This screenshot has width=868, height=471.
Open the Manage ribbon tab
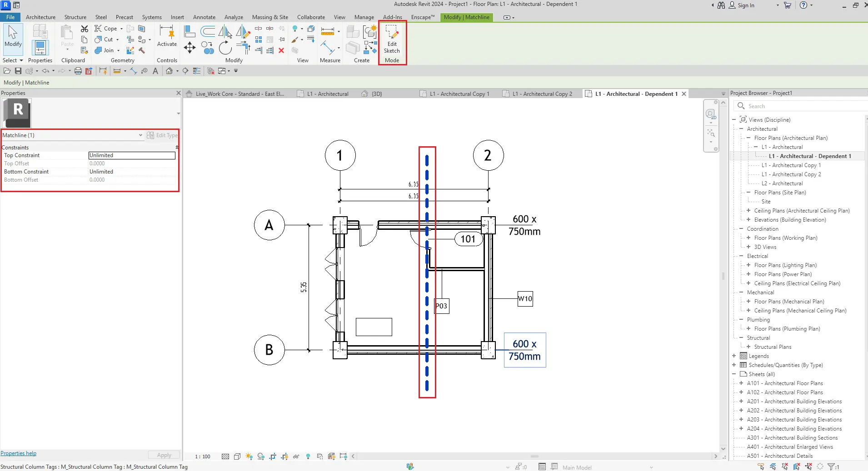[364, 17]
